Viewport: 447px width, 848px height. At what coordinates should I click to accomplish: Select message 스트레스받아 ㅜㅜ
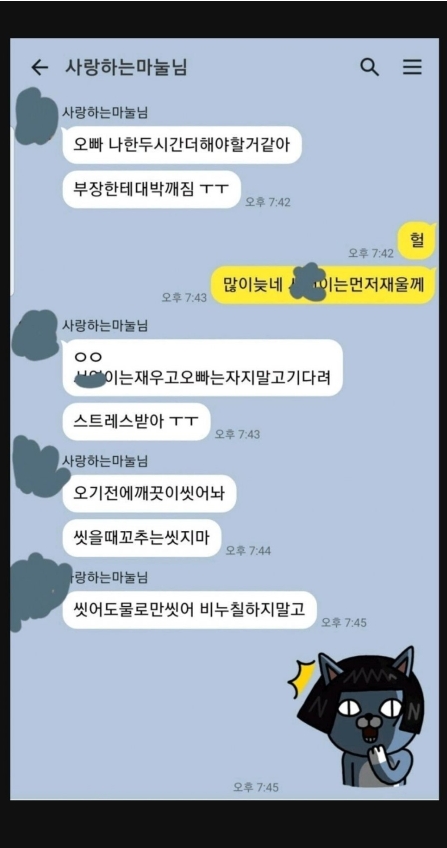click(136, 421)
